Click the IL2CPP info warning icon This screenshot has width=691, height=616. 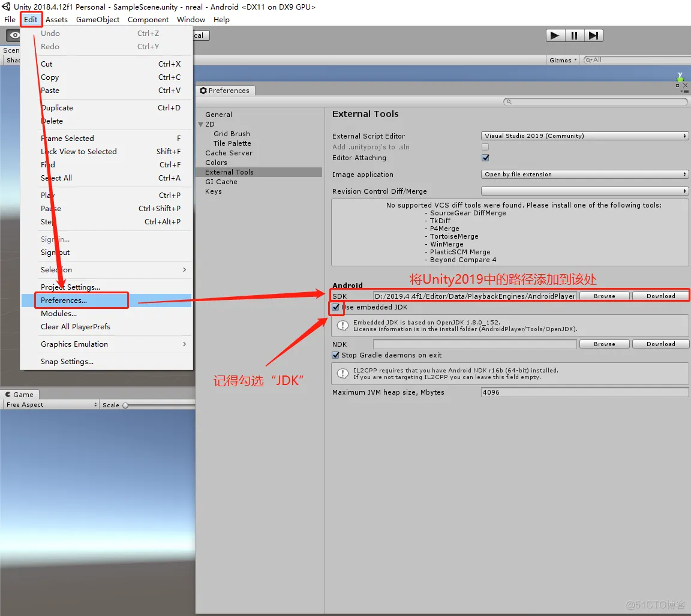click(343, 374)
